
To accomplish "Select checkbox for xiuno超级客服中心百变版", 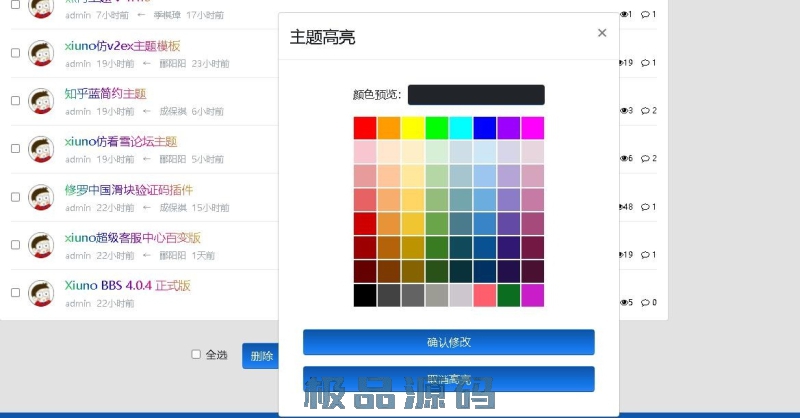I will point(15,244).
